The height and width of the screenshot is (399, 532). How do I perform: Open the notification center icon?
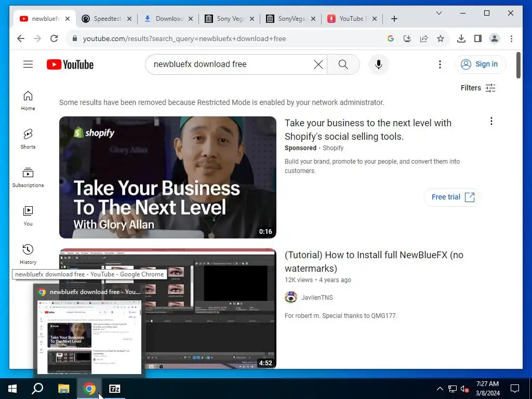pyautogui.click(x=515, y=389)
